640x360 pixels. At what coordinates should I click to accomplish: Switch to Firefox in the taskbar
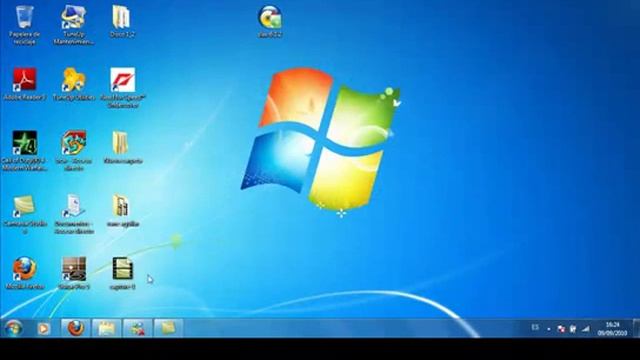pos(76,328)
